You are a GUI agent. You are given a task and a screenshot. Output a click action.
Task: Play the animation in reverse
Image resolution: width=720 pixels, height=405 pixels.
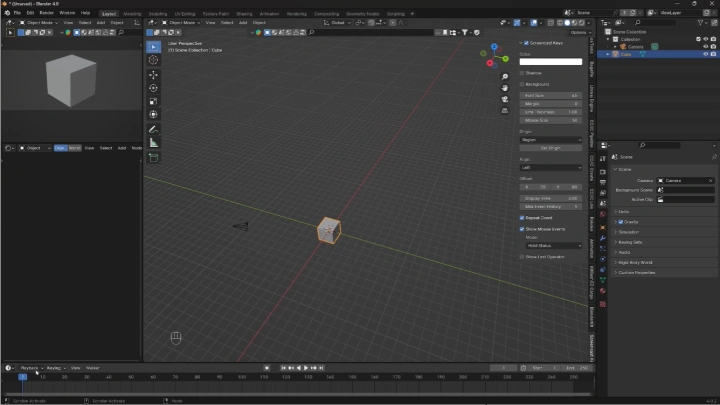[x=298, y=368]
